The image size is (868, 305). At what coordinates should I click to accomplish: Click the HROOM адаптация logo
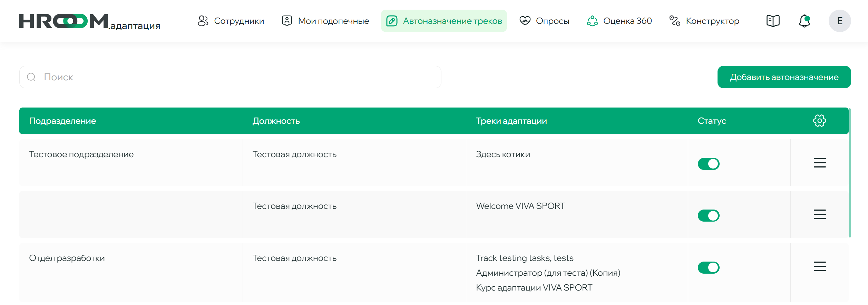90,22
